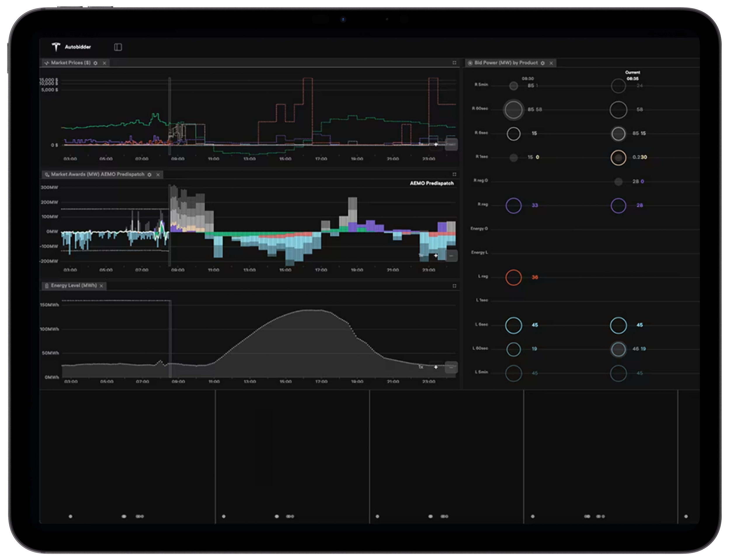This screenshot has width=730, height=560.
Task: Maximize the Energy Level chart panel
Action: click(454, 286)
